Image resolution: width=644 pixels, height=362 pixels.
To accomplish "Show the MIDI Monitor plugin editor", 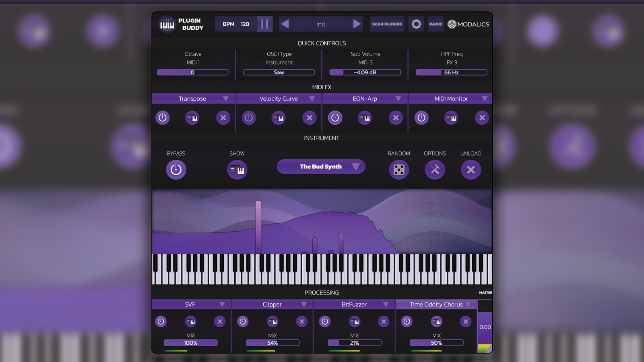I will point(451,118).
